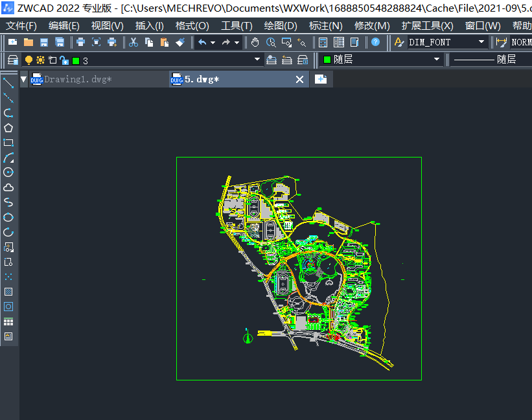The width and height of the screenshot is (532, 420).
Task: Select the Rectangle tool
Action: pos(8,143)
